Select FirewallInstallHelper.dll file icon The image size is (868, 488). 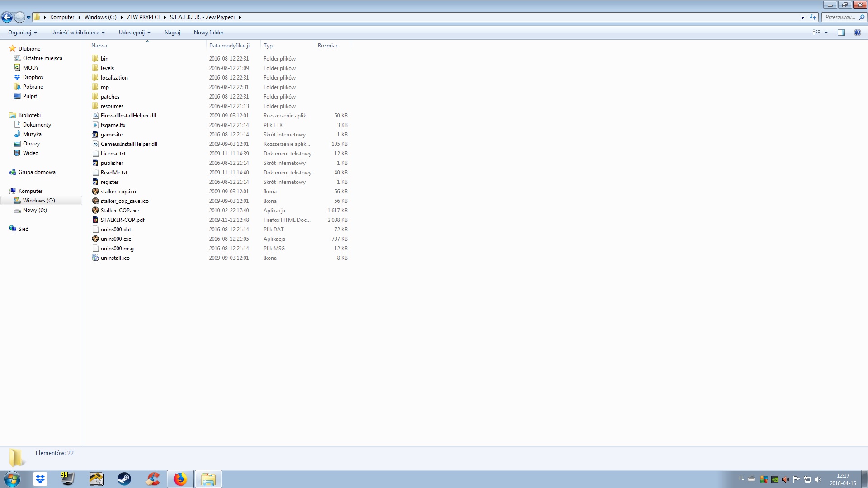(x=95, y=116)
